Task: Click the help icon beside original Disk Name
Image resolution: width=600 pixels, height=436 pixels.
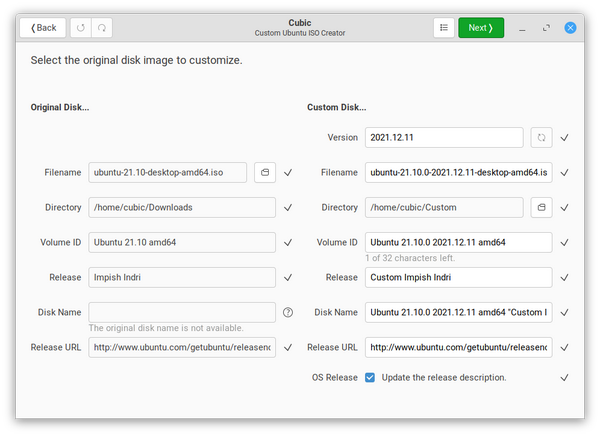Action: click(x=288, y=312)
